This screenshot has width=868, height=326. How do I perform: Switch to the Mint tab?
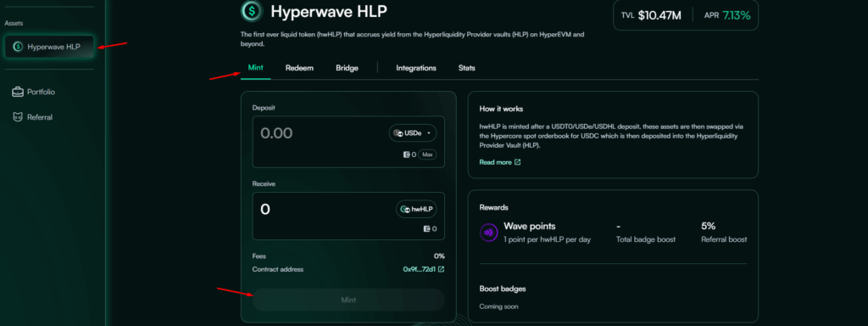click(x=256, y=68)
